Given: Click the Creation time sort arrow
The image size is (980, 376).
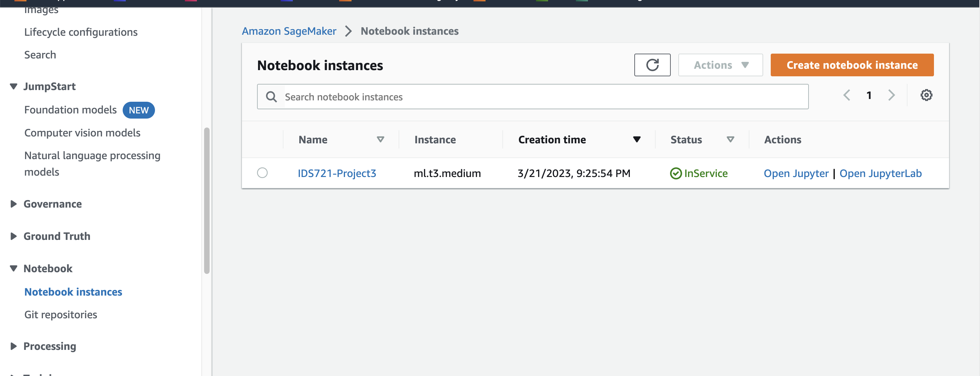Looking at the screenshot, I should 636,140.
